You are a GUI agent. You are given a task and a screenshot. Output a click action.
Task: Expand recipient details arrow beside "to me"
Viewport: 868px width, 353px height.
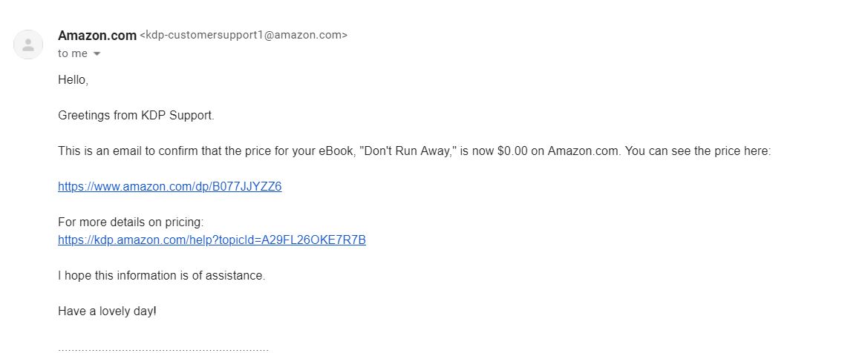(x=97, y=54)
